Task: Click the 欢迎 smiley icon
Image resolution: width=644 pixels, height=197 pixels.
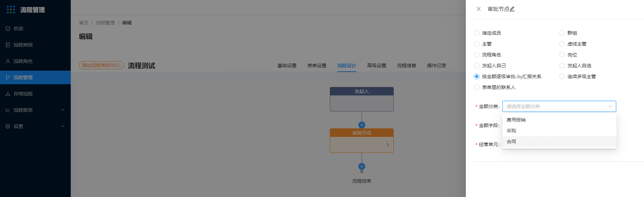Action: coord(8,29)
